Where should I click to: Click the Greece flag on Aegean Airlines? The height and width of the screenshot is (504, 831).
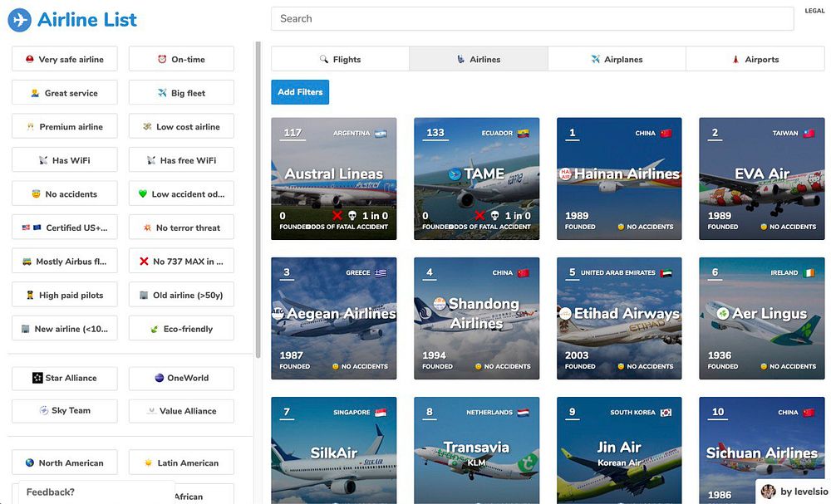pyautogui.click(x=381, y=273)
